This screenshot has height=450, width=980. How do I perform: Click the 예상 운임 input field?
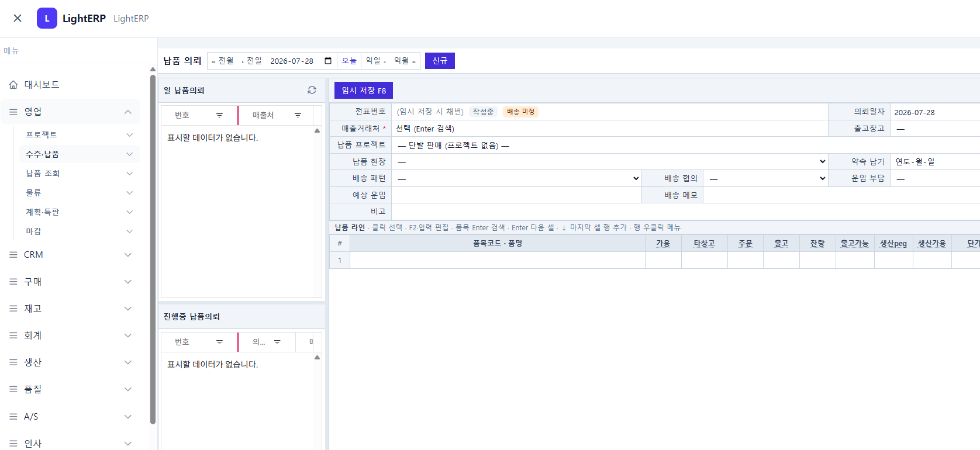pyautogui.click(x=516, y=195)
